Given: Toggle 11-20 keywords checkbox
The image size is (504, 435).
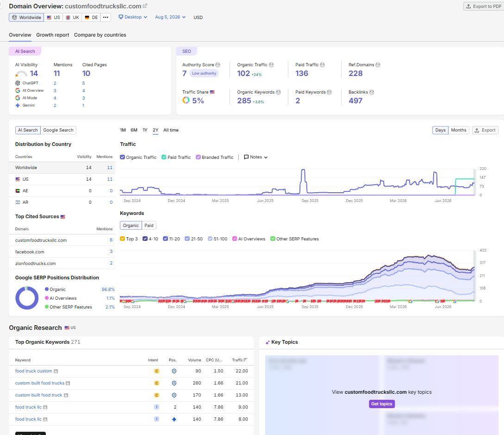Looking at the screenshot, I should tap(166, 239).
